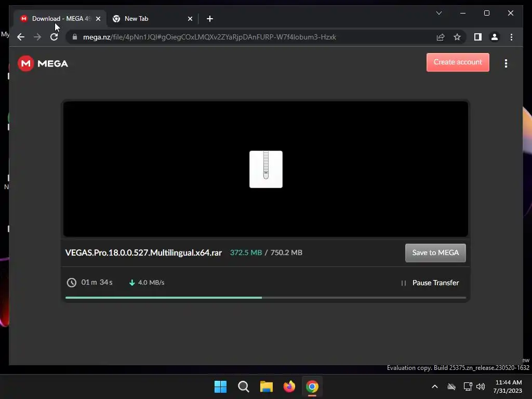Click the total size 750.2 MB

click(x=286, y=253)
